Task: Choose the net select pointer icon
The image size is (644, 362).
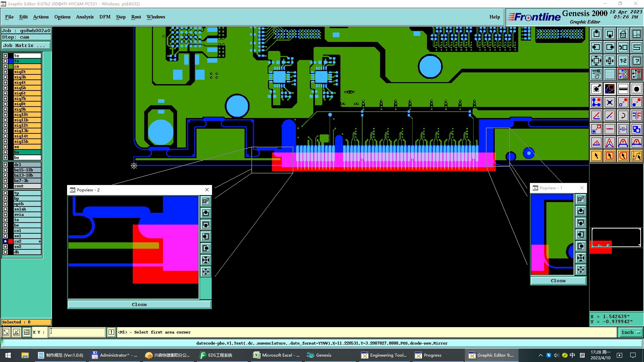Action: [x=637, y=156]
